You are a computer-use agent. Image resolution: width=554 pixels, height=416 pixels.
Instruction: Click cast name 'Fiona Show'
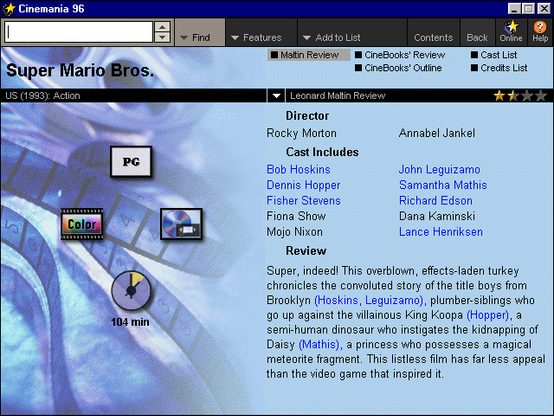[296, 216]
